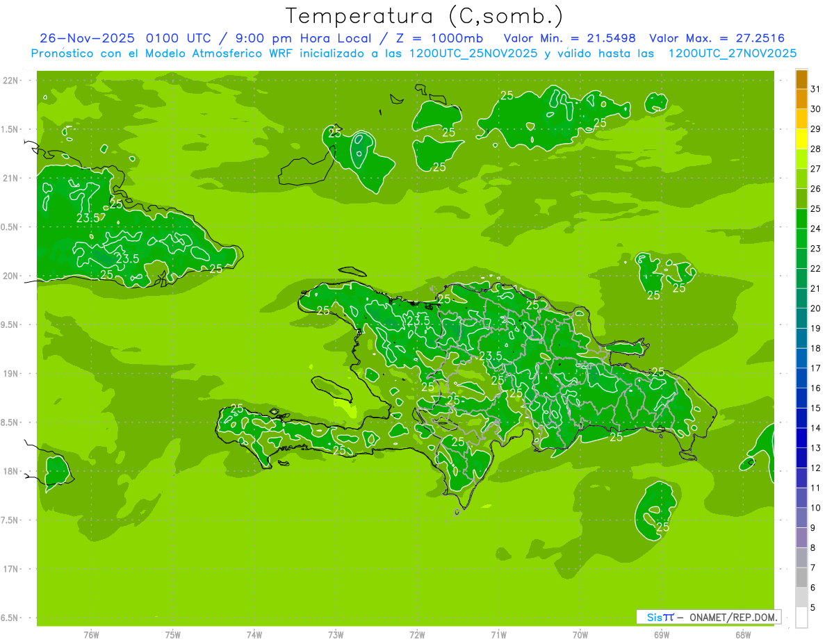Click the 18N latitude axis label
The image size is (834, 644).
(11, 471)
